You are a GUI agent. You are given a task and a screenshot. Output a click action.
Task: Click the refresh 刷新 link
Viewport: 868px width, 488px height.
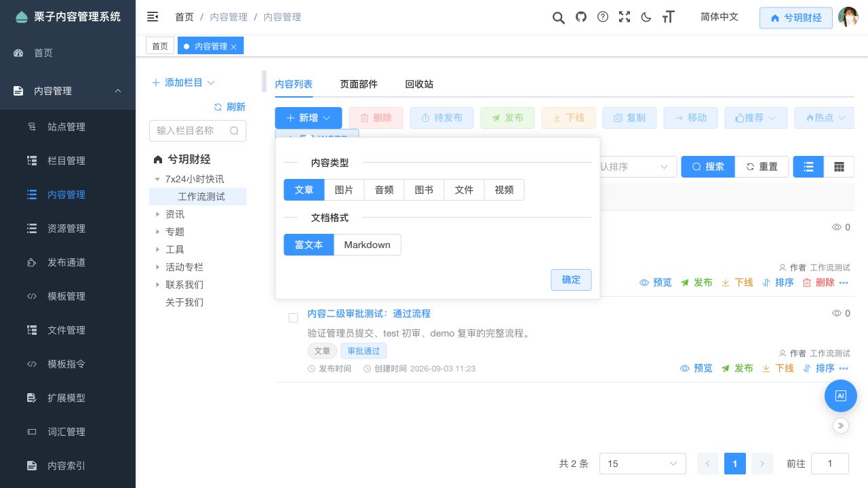click(x=230, y=107)
